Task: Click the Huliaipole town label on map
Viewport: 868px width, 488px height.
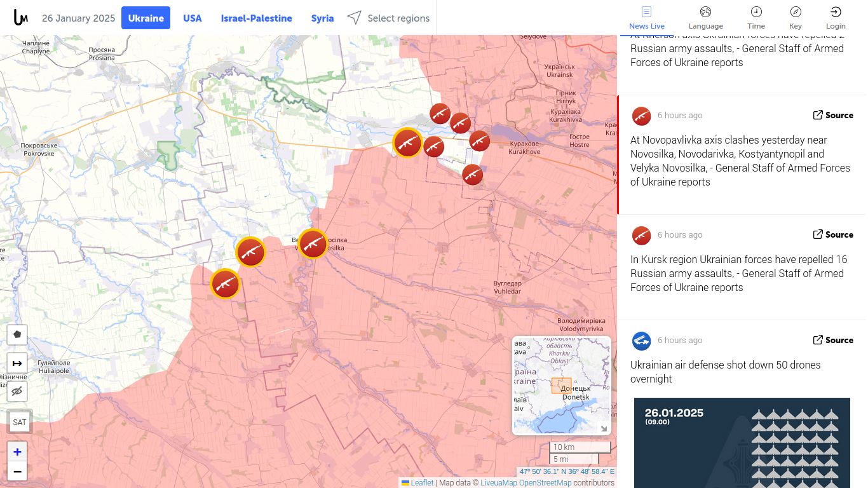Action: coord(54,366)
